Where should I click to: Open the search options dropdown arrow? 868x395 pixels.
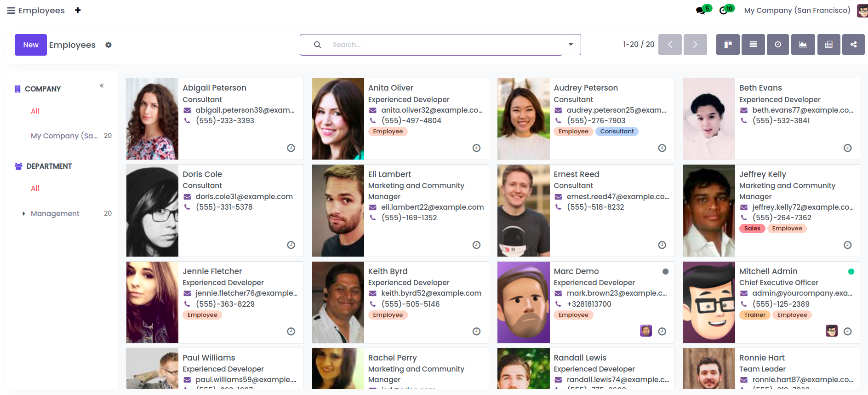click(571, 45)
